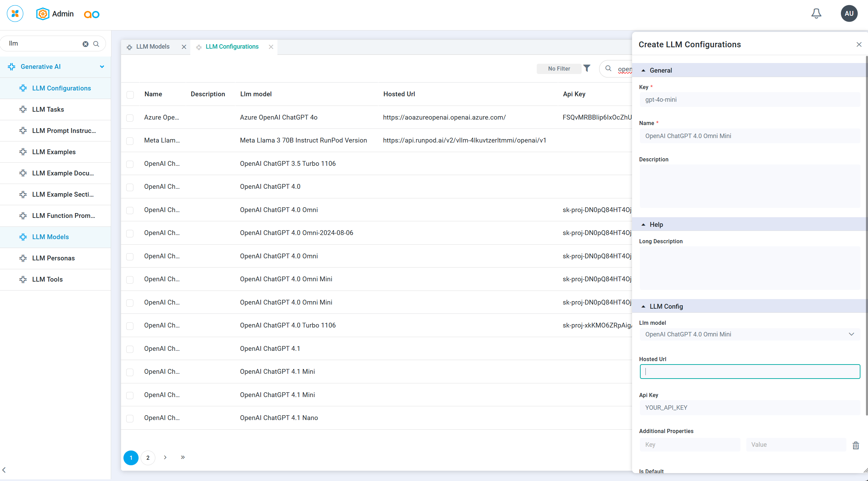Check the OpenAI ChatGPT 3.5 Turbo 1106 row
This screenshot has width=868, height=481.
[130, 164]
